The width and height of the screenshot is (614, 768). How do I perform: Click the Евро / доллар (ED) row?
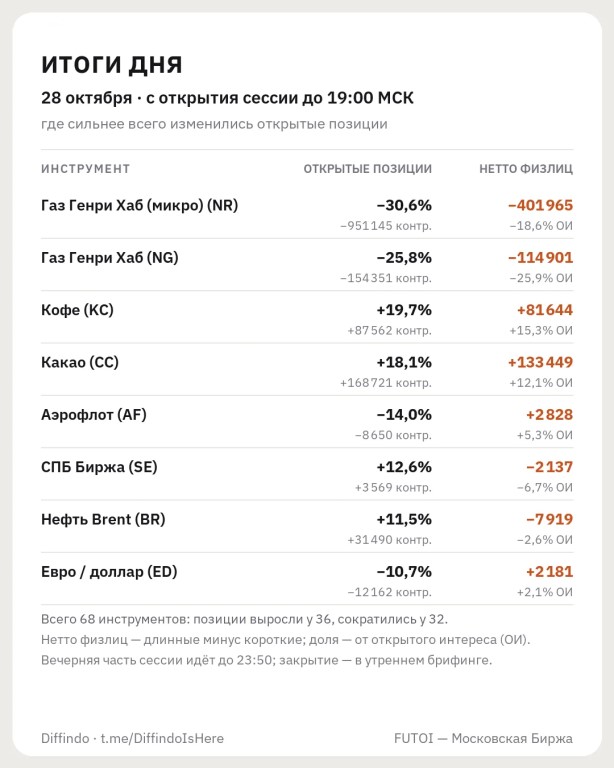pyautogui.click(x=307, y=580)
